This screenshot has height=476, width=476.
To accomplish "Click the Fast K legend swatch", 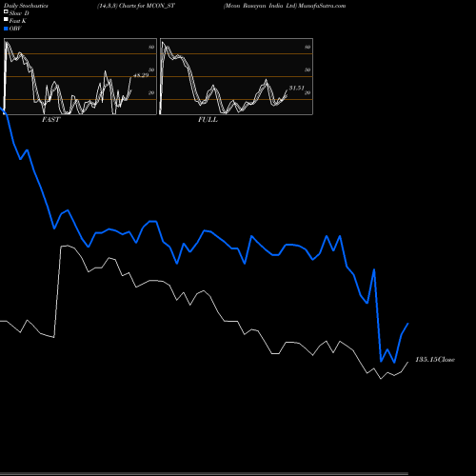I will pyautogui.click(x=6, y=19).
